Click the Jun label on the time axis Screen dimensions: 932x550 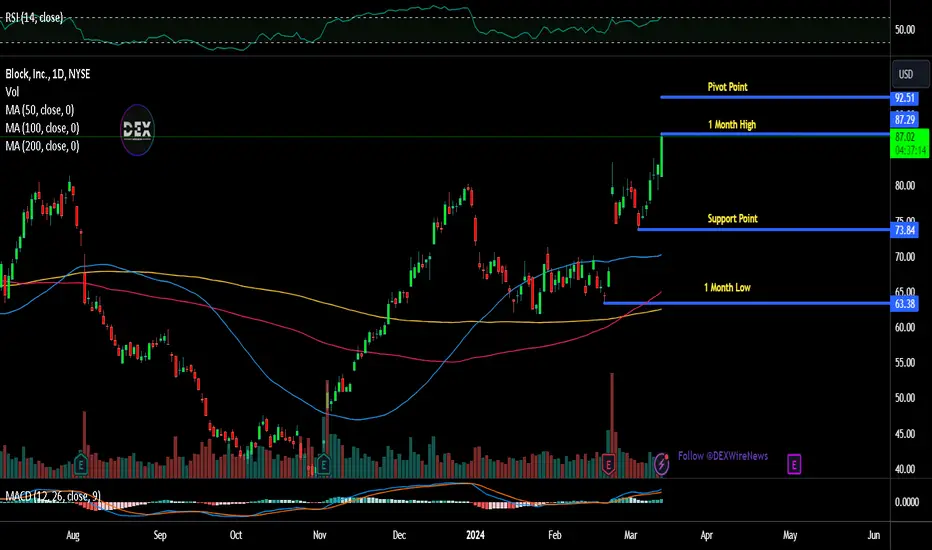pos(874,535)
